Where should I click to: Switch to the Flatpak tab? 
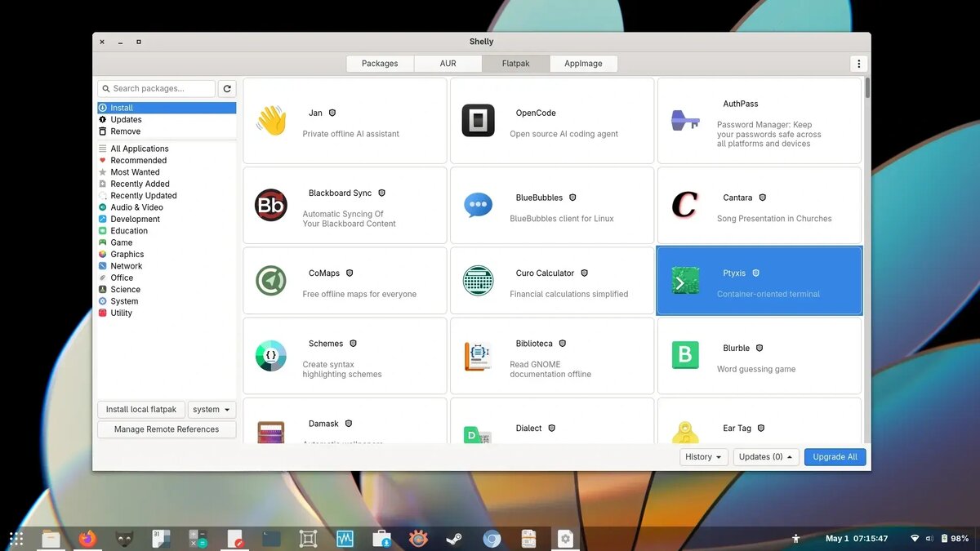click(x=515, y=64)
